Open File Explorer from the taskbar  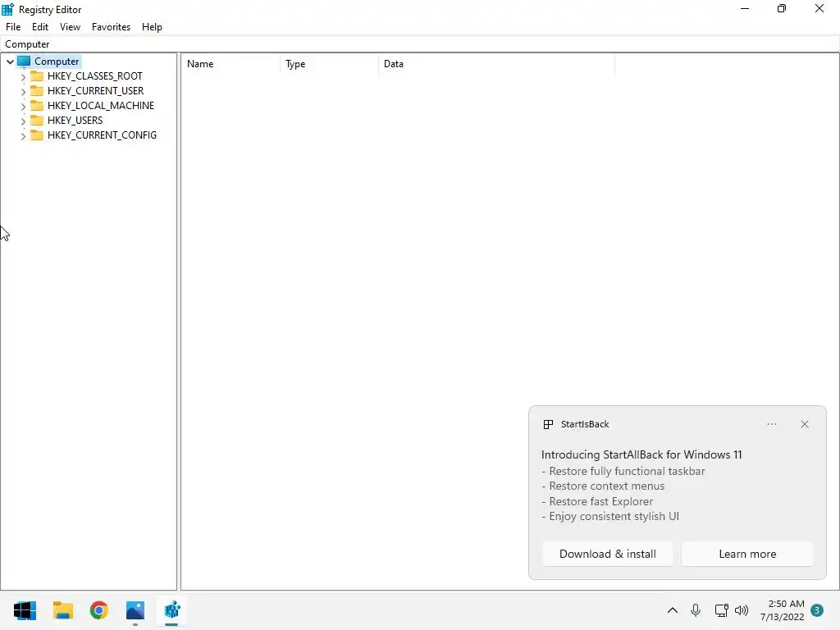62,610
